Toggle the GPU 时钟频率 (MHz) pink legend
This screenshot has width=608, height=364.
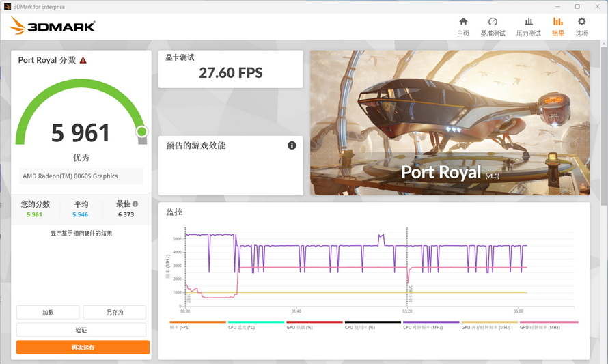549,325
